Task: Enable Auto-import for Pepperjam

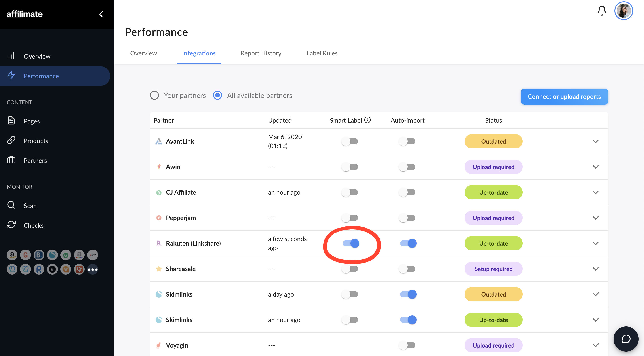Action: click(x=407, y=218)
